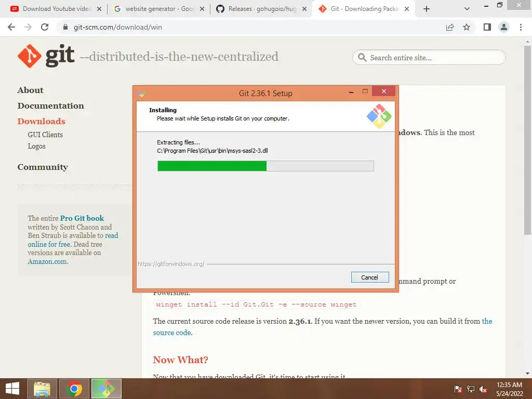Viewport: 532px width, 399px height.
Task: Minimize the Git 2.36.1 Setup window
Action: pos(351,92)
